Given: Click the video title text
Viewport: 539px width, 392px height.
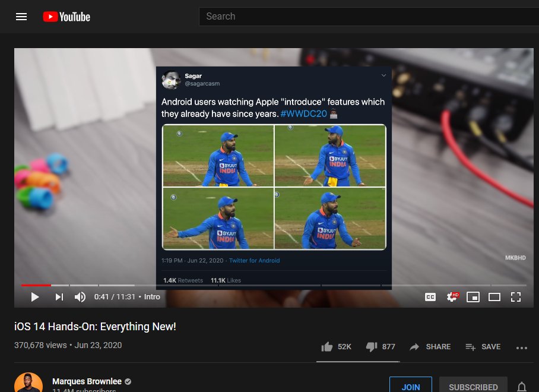Looking at the screenshot, I should 95,326.
